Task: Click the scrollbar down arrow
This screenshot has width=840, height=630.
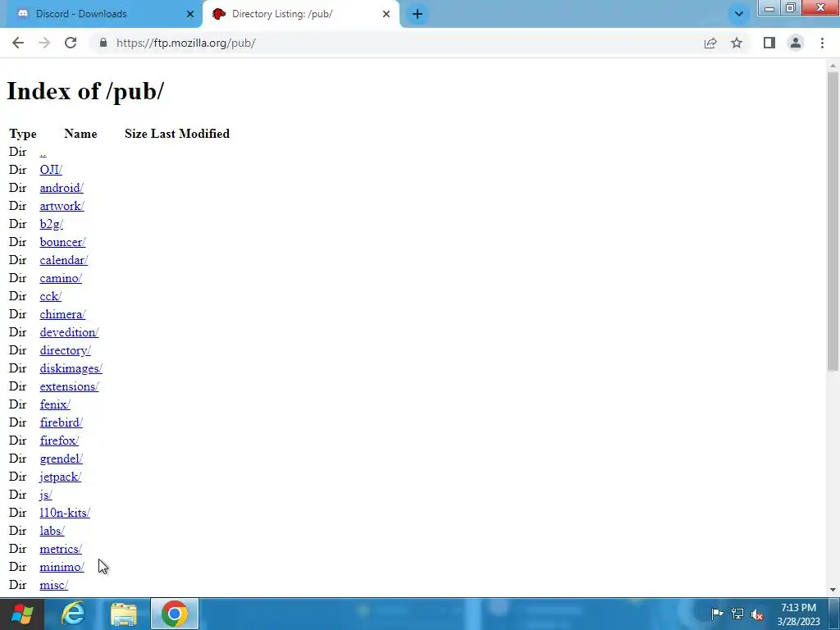Action: (833, 590)
